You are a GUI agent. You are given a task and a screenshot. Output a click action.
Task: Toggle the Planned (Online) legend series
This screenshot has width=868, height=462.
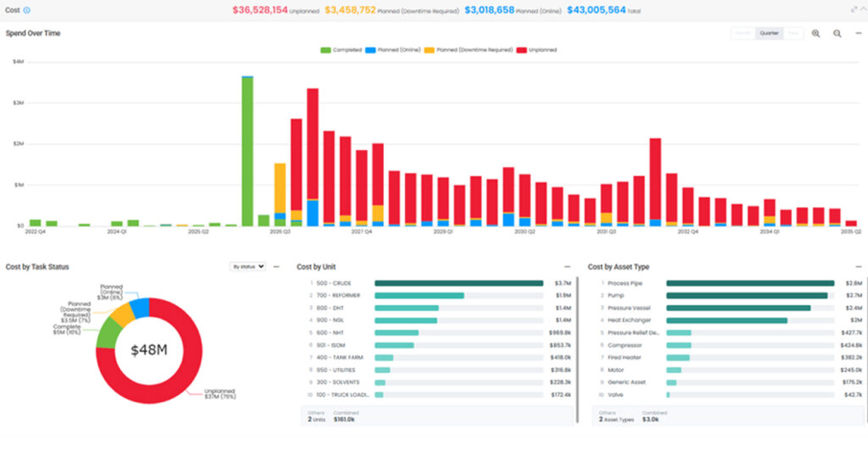(392, 50)
